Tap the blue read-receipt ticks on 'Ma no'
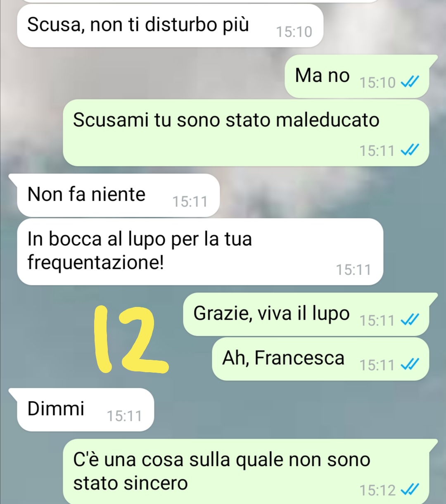The height and width of the screenshot is (504, 446). coord(410,82)
